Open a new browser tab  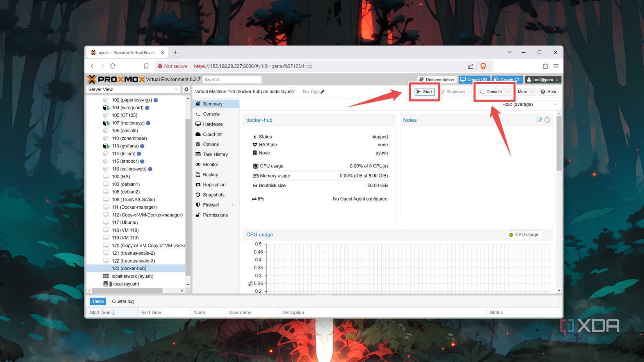pos(176,52)
